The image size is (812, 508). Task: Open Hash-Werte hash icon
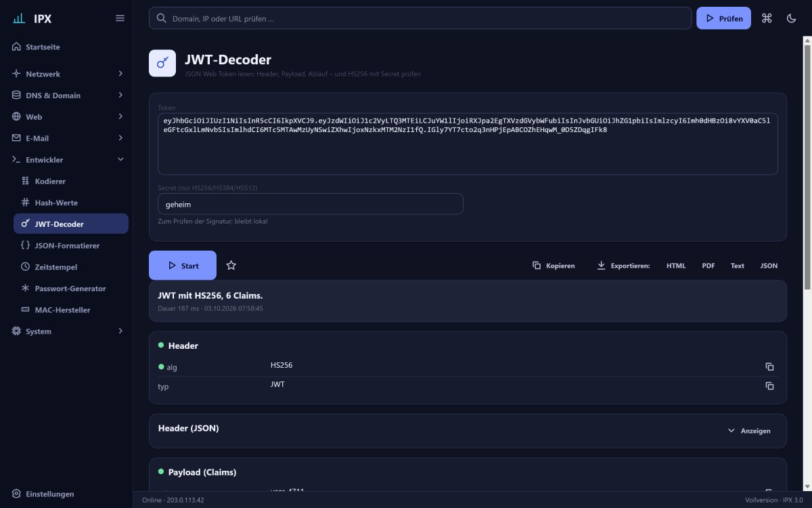click(x=26, y=203)
